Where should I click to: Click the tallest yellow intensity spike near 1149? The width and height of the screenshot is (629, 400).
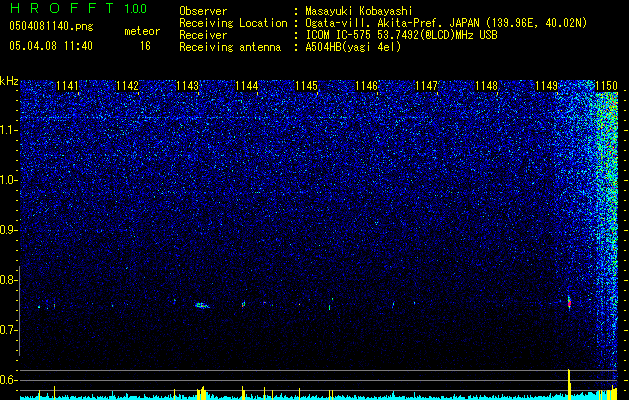click(x=569, y=384)
